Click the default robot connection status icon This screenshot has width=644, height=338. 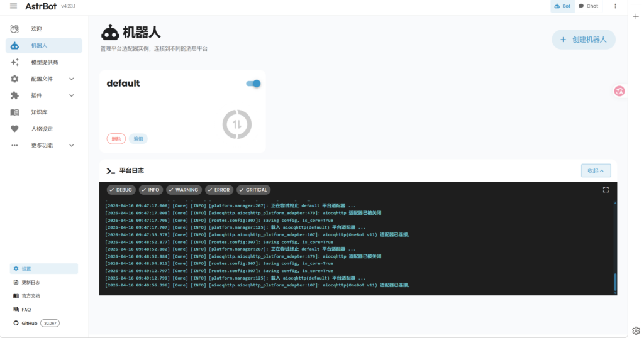(x=237, y=124)
